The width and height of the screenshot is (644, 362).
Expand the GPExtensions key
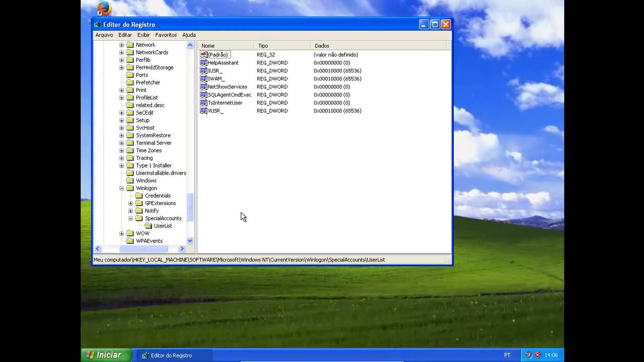tap(130, 203)
